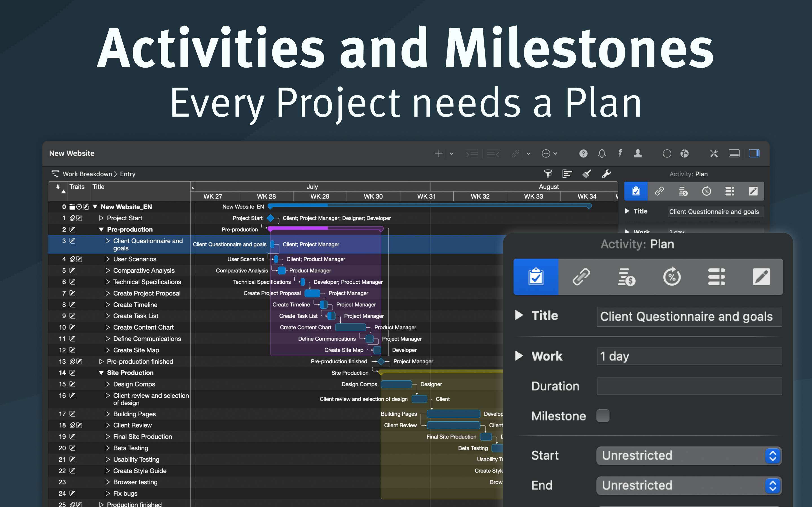The height and width of the screenshot is (507, 812).
Task: Click the sync refresh icon in the title bar
Action: (x=667, y=153)
